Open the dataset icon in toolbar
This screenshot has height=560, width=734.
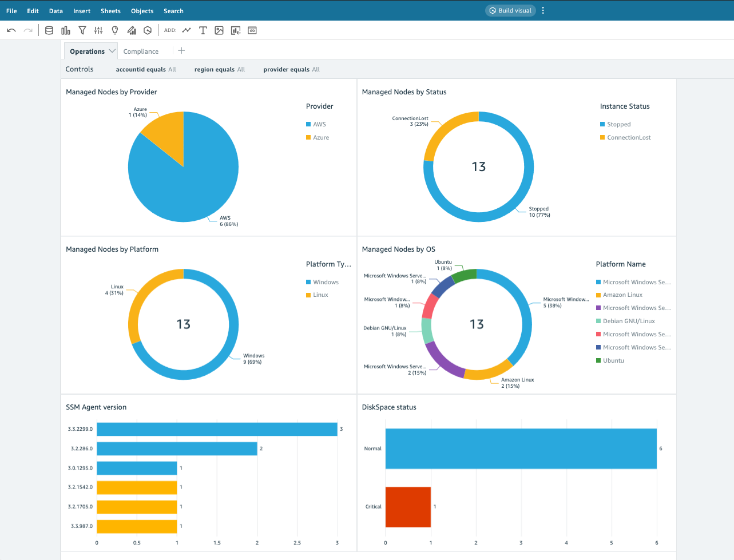click(x=49, y=30)
